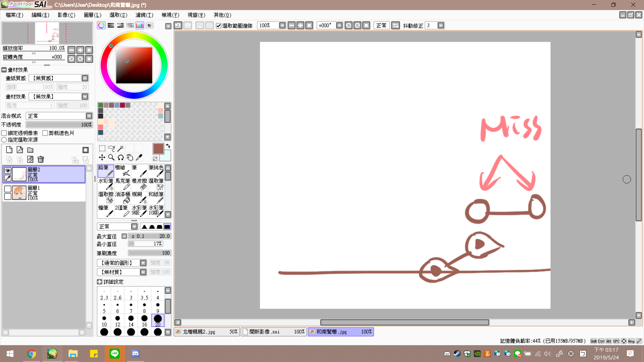644x362 pixels.
Task: Collapse the 畫材效果 section
Action: pos(4,70)
